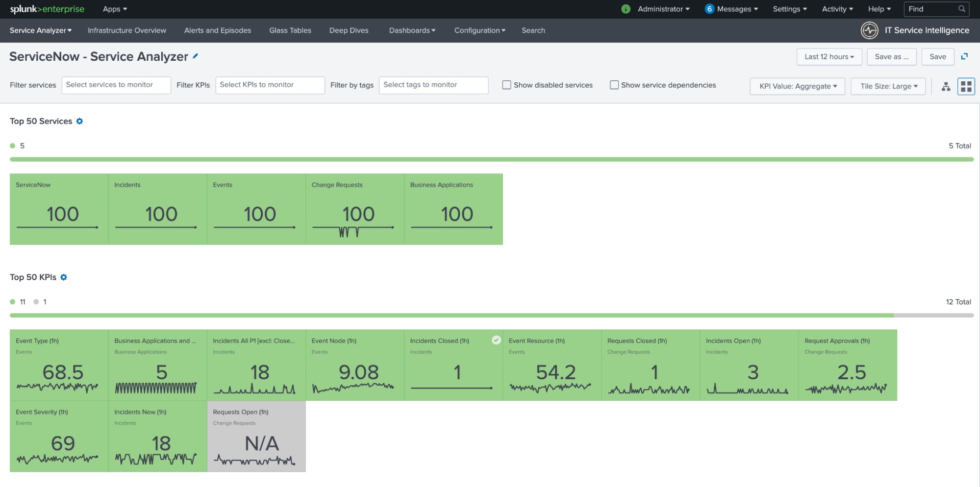The width and height of the screenshot is (980, 487).
Task: Click the Top 50 Services green health bar
Action: 492,159
